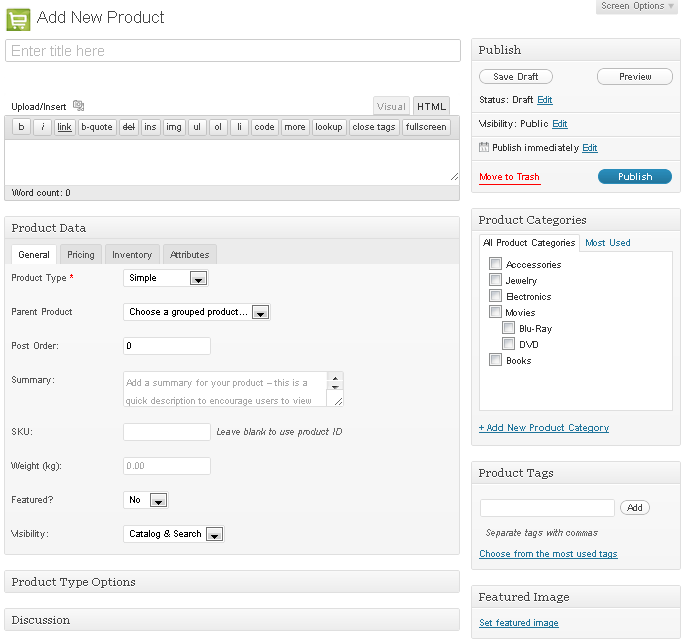Switch editor to fullscreen mode
688x643 pixels.
coord(426,127)
